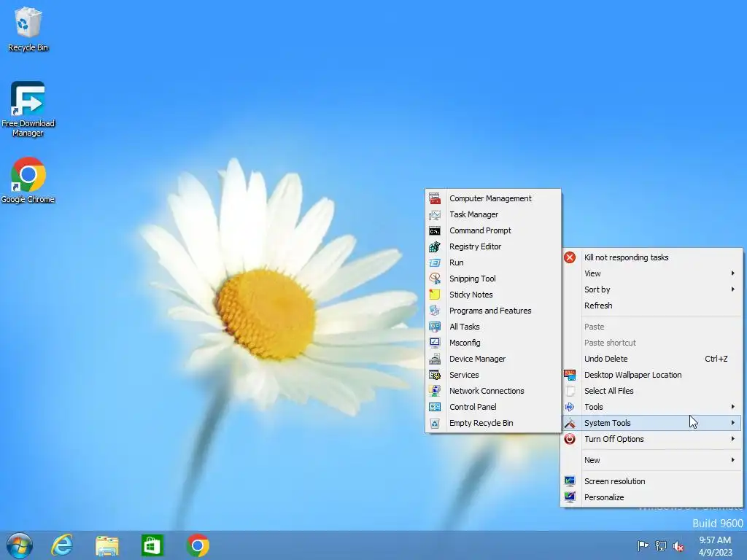747x560 pixels.
Task: Click the Msconfig icon
Action: (435, 343)
